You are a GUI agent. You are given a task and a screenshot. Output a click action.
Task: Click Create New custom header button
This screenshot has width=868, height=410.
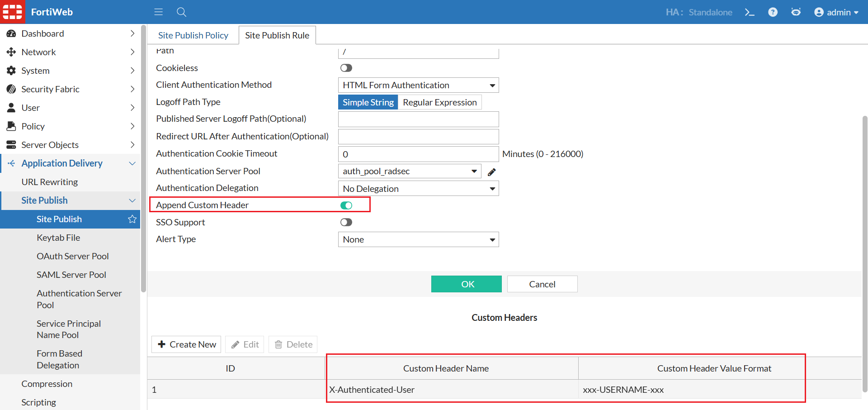pyautogui.click(x=186, y=344)
